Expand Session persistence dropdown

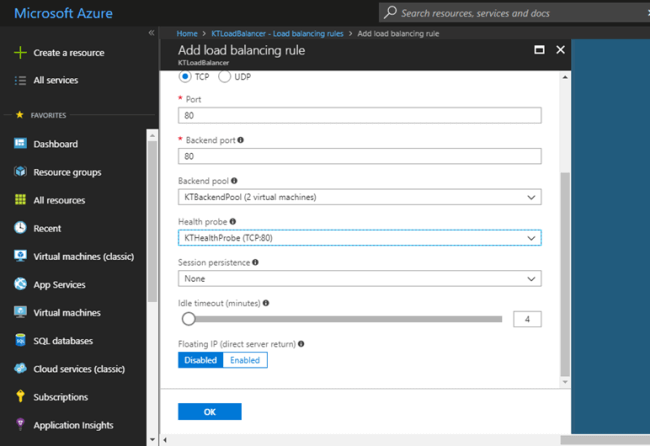tap(359, 279)
